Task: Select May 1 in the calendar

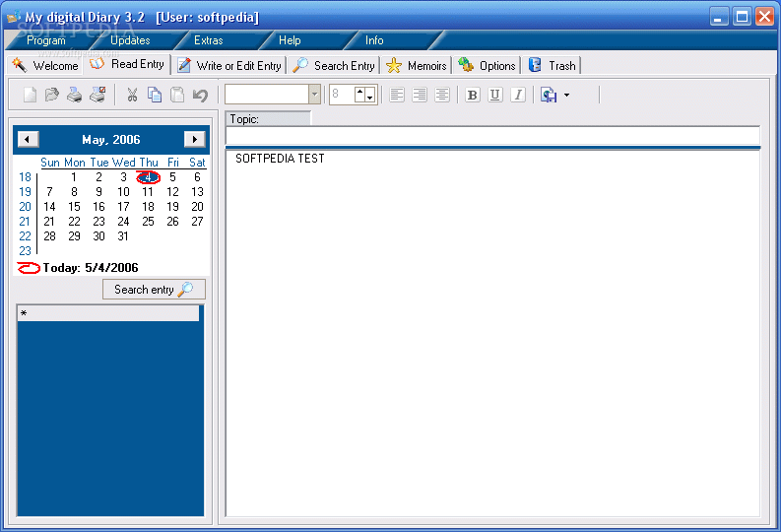Action: click(74, 176)
